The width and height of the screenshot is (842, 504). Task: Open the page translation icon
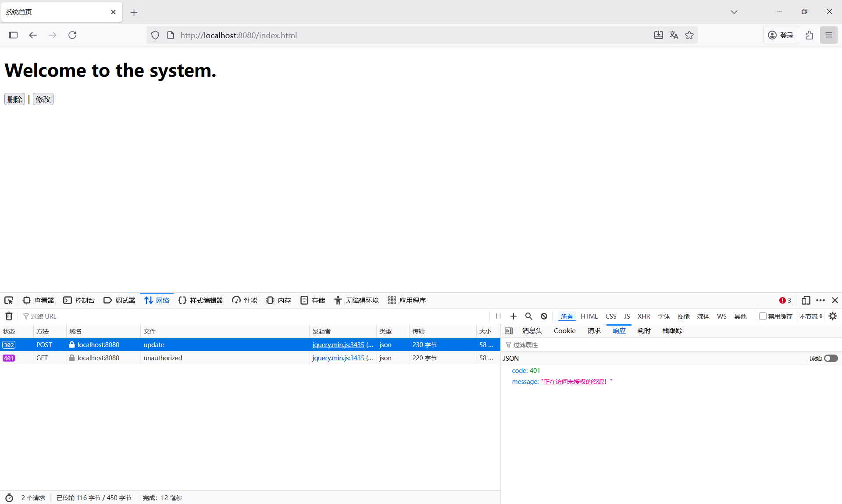674,35
